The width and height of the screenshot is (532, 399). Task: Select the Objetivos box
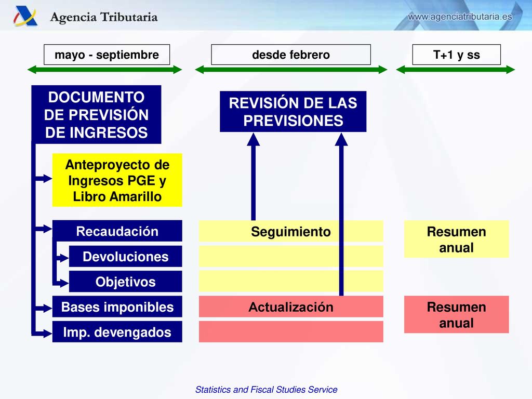coord(126,282)
